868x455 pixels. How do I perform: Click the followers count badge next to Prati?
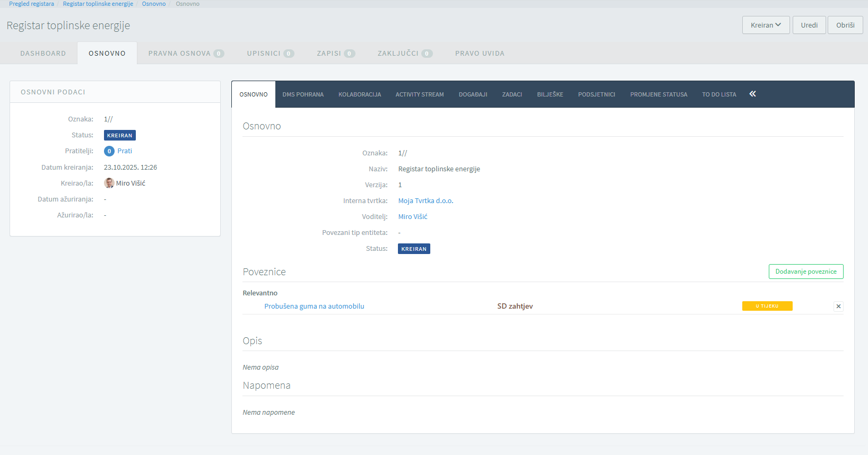coord(109,151)
